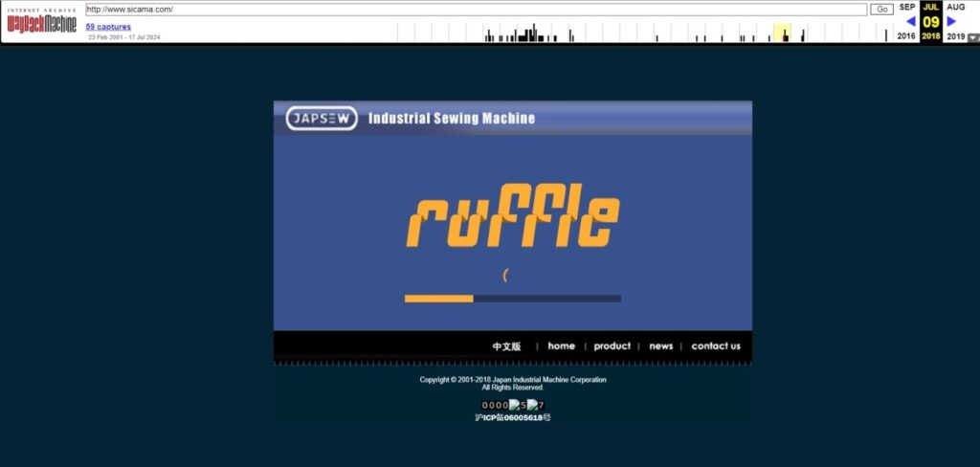
Task: Open the home menu item
Action: click(x=561, y=346)
